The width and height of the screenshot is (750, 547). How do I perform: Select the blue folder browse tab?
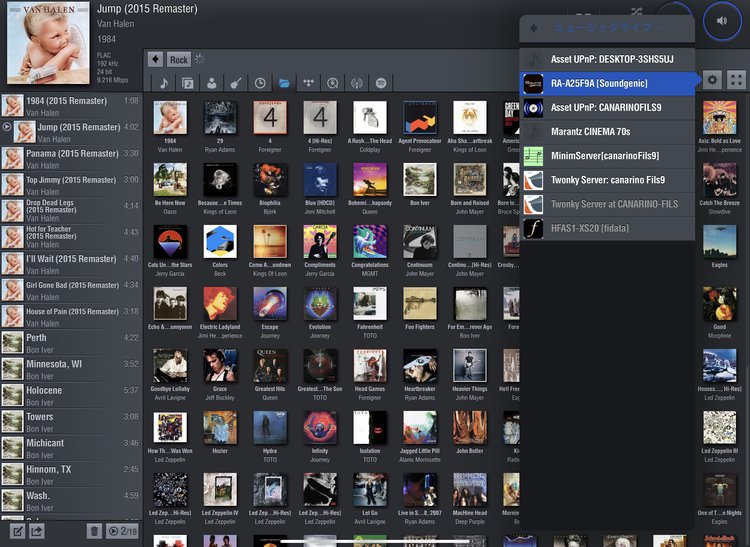284,83
